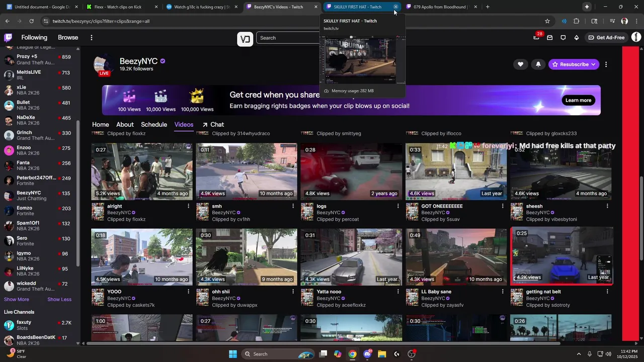The width and height of the screenshot is (644, 362).
Task: Open Chrome three-dot menu
Action: (636, 21)
